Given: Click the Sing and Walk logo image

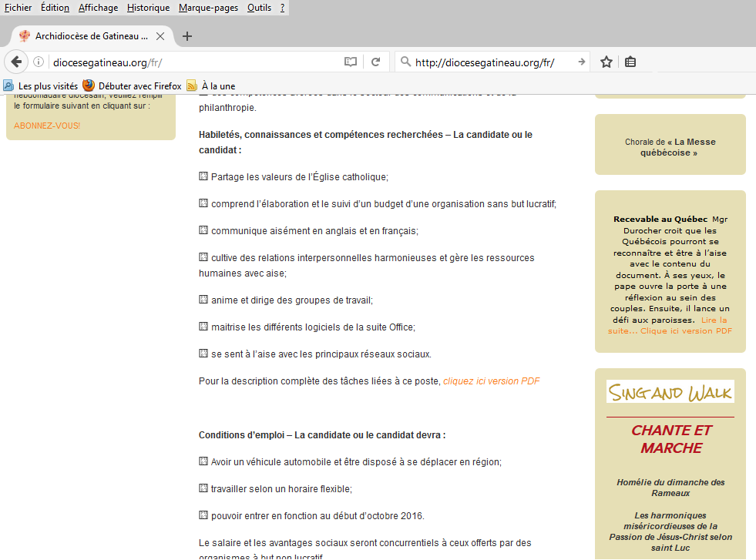Looking at the screenshot, I should 670,392.
